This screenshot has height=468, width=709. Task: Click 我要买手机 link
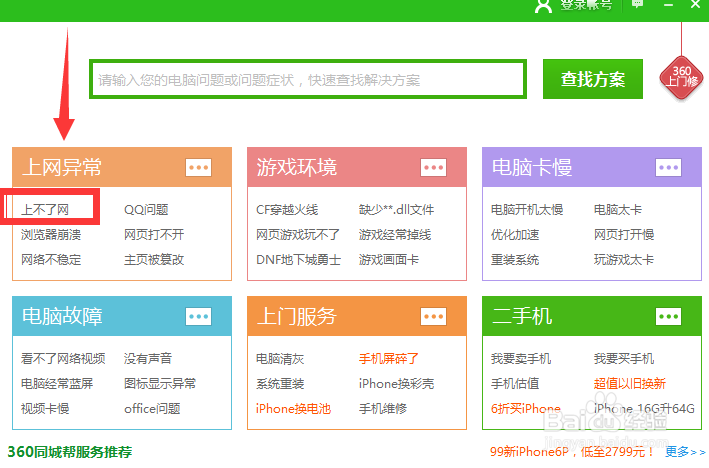tap(624, 359)
